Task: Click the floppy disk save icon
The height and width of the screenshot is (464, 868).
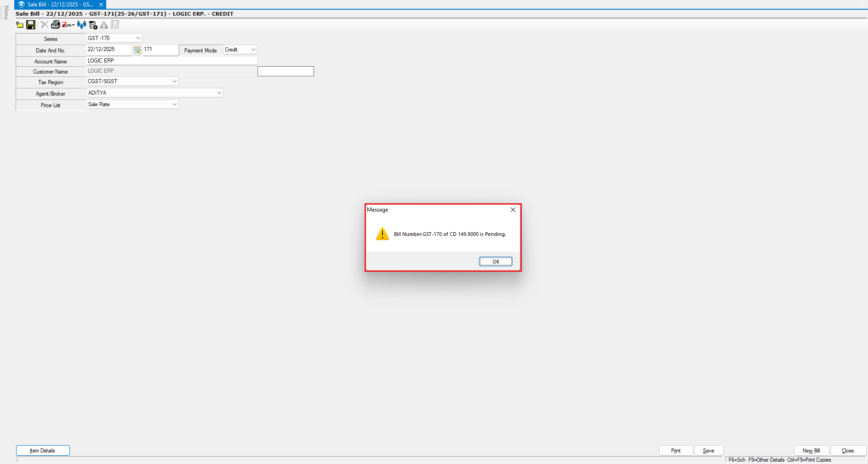Action: [31, 25]
